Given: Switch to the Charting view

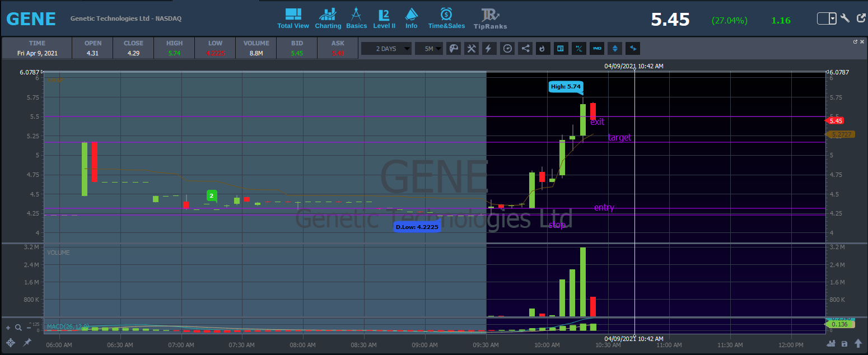Looking at the screenshot, I should pyautogui.click(x=328, y=18).
